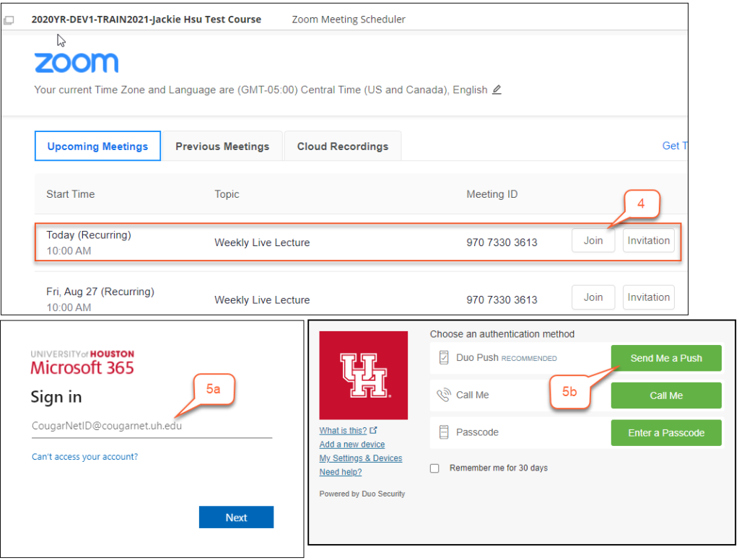This screenshot has width=739, height=560.
Task: Click Send Me a Push button
Action: coord(666,358)
